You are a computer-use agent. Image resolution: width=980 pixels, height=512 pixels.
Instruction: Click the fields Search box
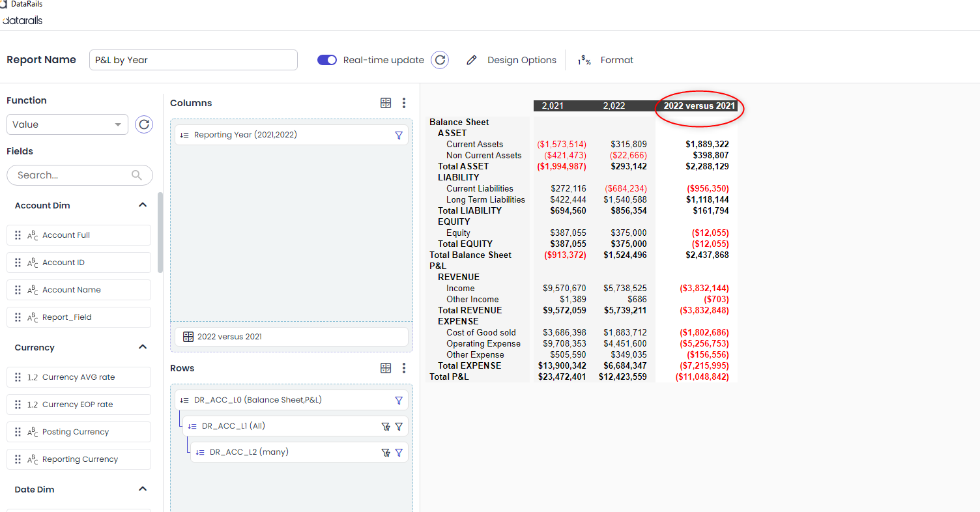click(x=72, y=175)
